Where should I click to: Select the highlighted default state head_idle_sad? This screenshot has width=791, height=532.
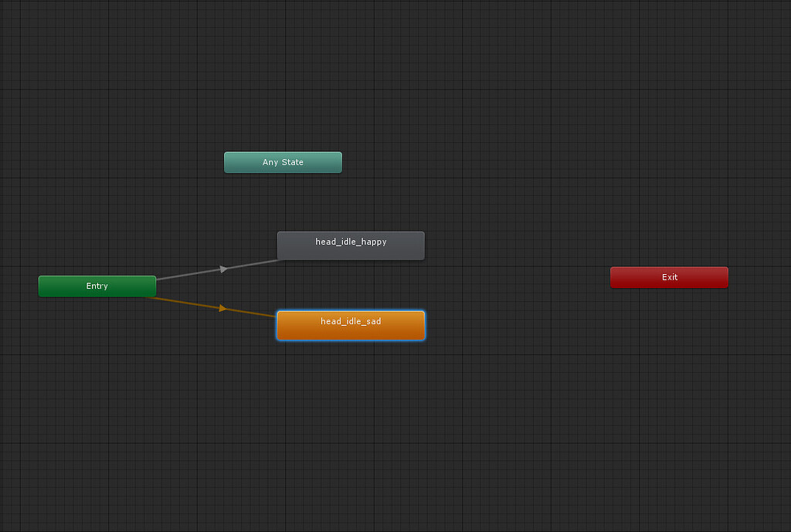click(x=350, y=325)
